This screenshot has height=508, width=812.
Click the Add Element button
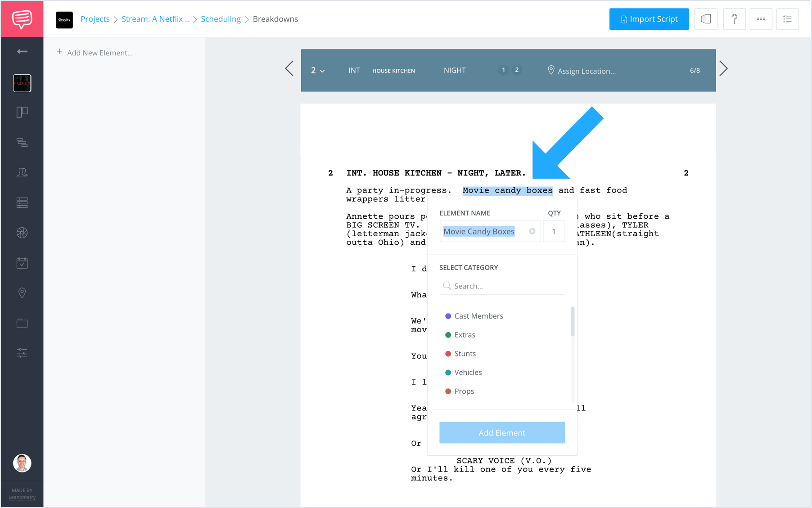click(502, 432)
